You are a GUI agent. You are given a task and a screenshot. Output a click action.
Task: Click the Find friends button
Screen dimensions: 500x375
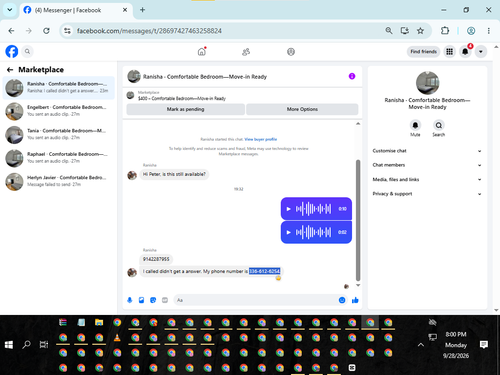pyautogui.click(x=423, y=52)
